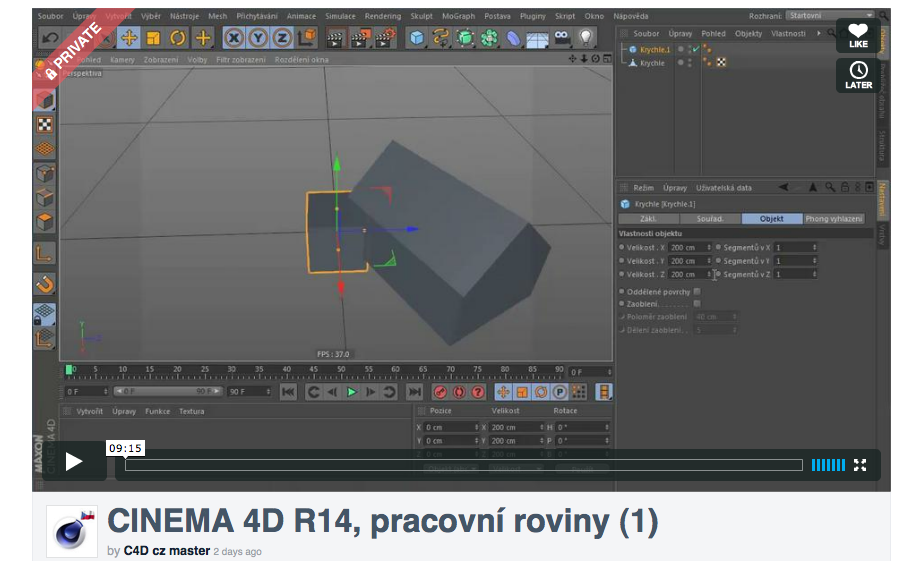921x561 pixels.
Task: Click the LIKE heart button
Action: coord(858,35)
